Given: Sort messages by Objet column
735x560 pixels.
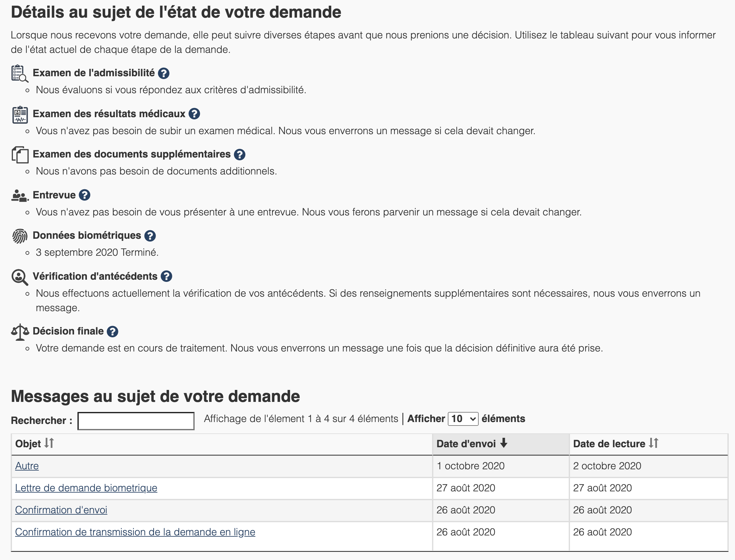Looking at the screenshot, I should pyautogui.click(x=34, y=444).
